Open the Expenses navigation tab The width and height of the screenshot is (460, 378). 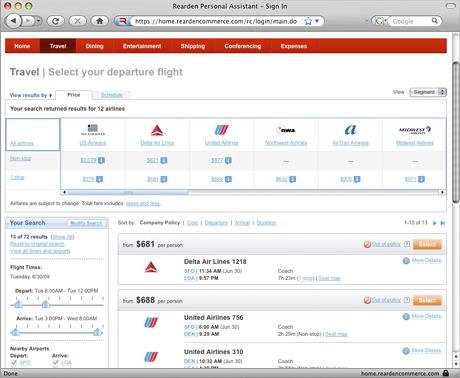pos(294,46)
